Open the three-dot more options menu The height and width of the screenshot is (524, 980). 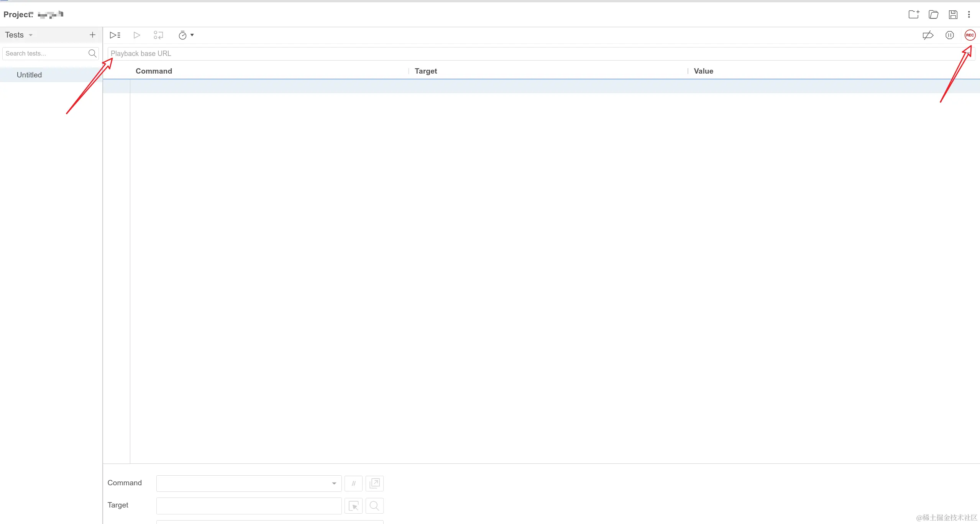click(969, 15)
